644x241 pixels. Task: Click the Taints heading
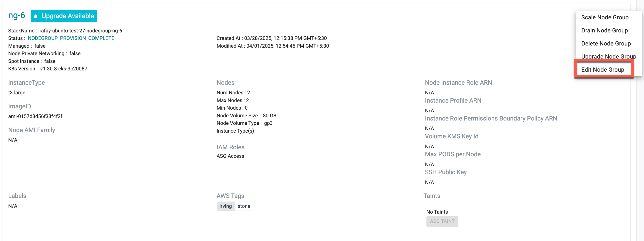[432, 196]
